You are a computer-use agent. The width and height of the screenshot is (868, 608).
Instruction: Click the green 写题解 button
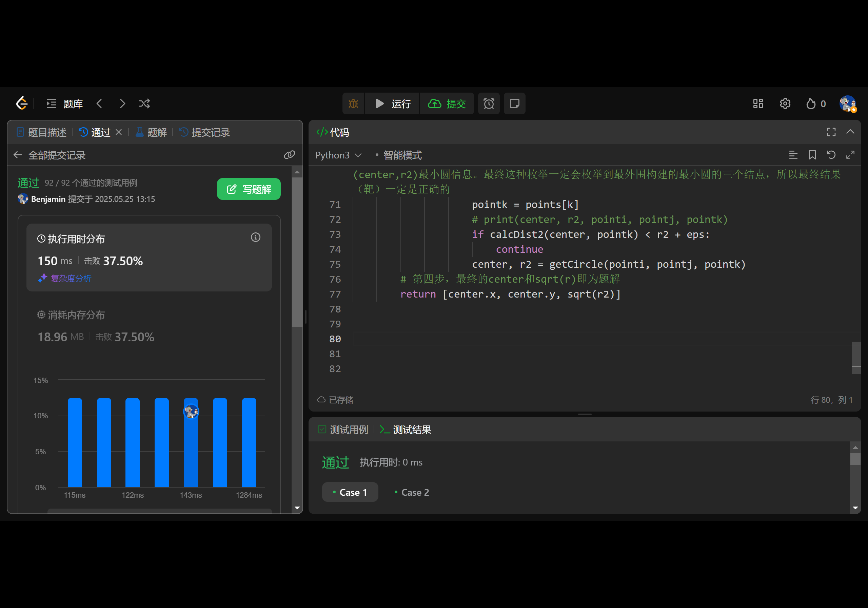[249, 189]
